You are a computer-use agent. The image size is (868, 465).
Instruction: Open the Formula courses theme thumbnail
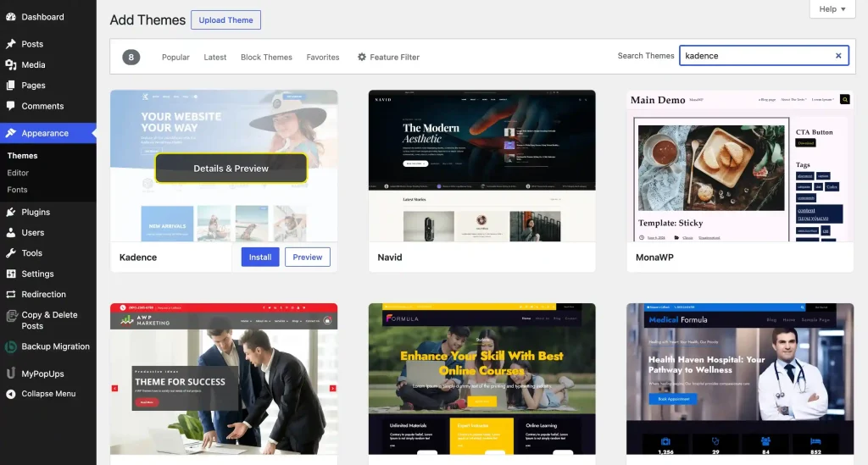pos(482,379)
